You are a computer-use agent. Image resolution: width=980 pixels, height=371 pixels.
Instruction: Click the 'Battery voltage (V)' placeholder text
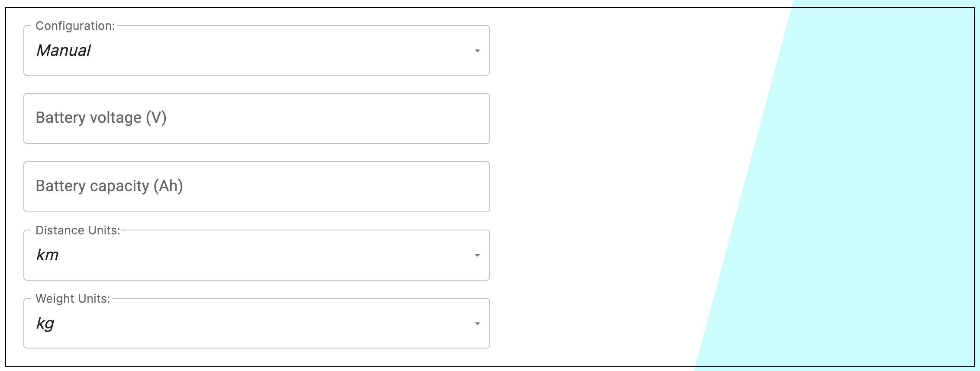tap(101, 118)
